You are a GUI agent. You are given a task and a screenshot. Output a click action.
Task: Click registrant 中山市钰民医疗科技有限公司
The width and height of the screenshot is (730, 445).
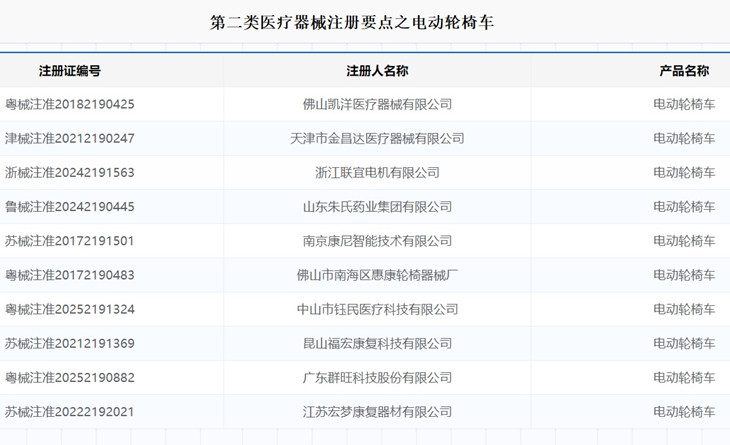point(377,310)
